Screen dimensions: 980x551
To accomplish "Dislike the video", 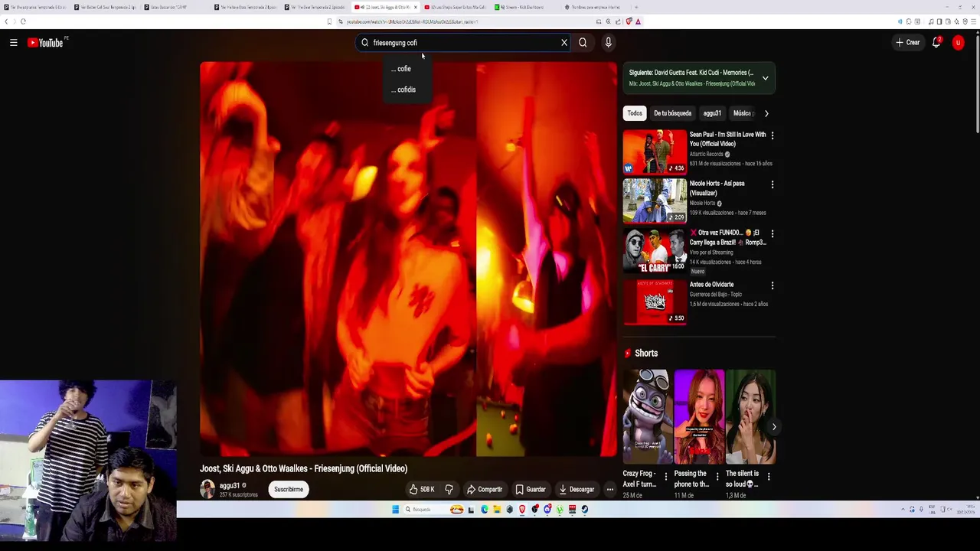I will [449, 490].
